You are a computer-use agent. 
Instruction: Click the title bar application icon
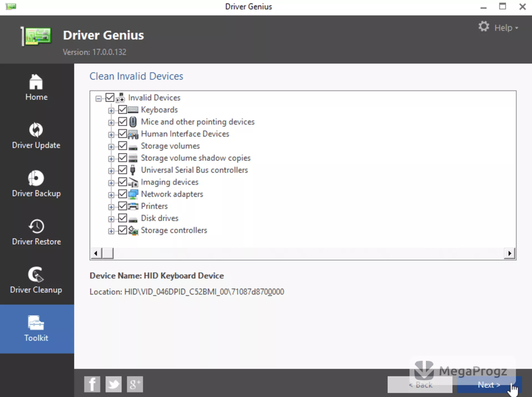point(11,6)
